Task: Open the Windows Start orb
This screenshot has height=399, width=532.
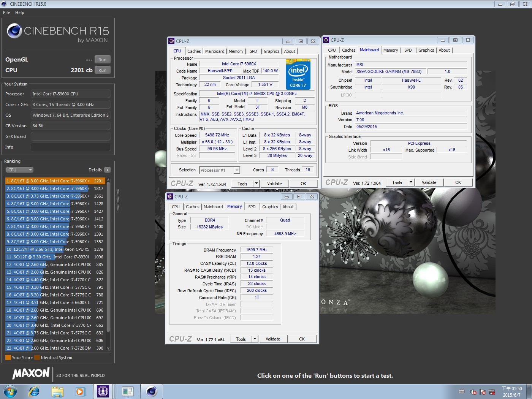Action: [10, 391]
